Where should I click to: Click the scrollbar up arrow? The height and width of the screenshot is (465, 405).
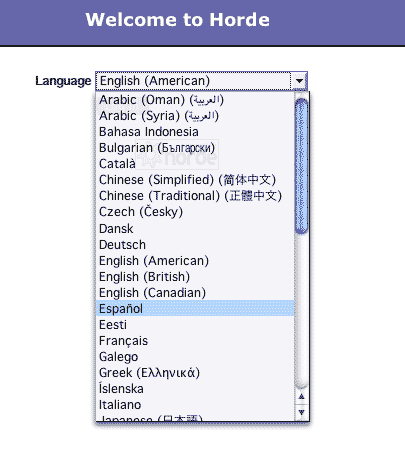(301, 397)
